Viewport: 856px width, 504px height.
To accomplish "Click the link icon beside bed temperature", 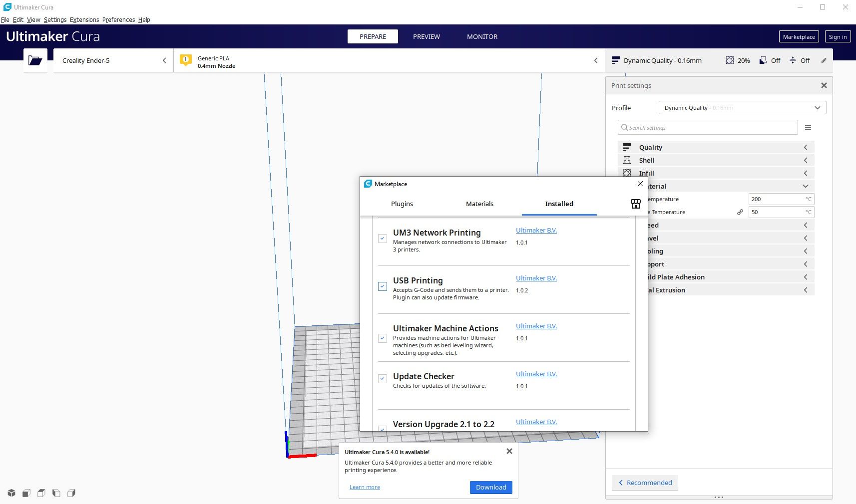I will click(740, 212).
